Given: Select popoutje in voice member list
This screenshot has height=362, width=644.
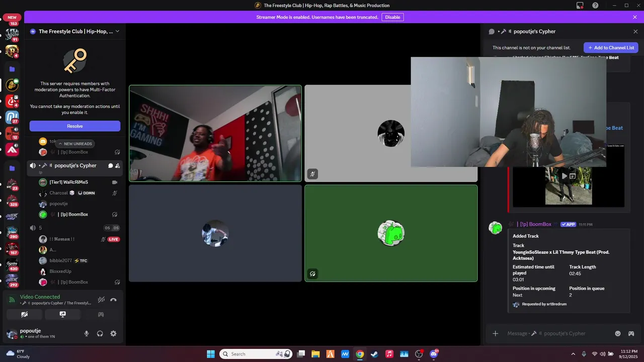Looking at the screenshot, I should [79, 204].
